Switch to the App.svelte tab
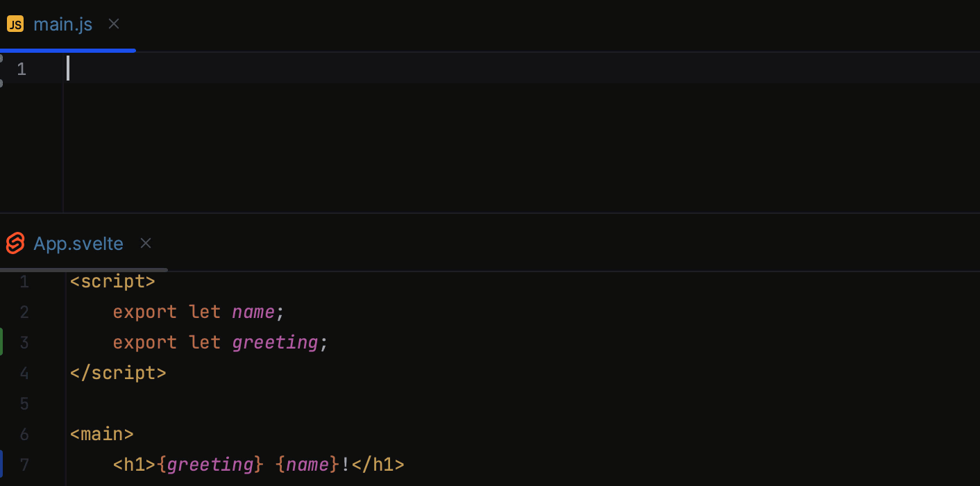Screen dimensions: 980x486 pyautogui.click(x=78, y=244)
